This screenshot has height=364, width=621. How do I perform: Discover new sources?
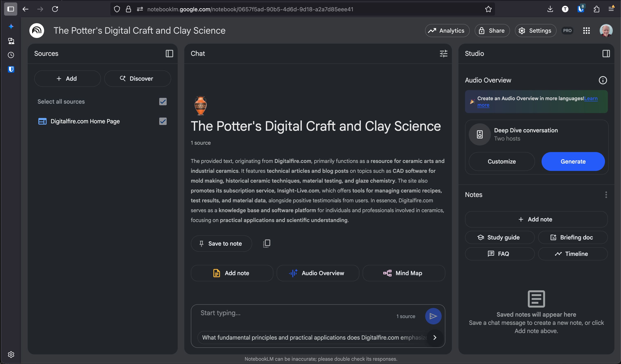(137, 79)
